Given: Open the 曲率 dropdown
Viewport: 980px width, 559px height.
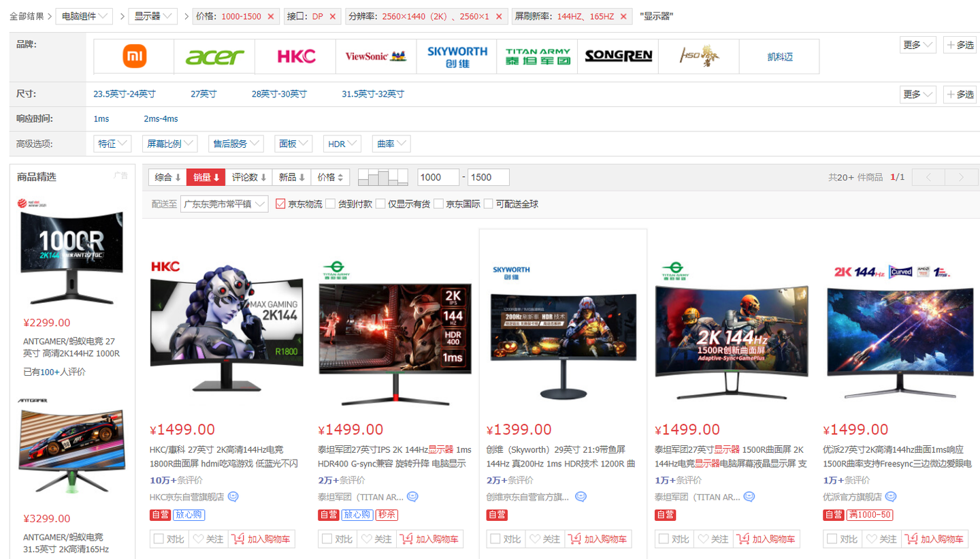Looking at the screenshot, I should coord(391,144).
